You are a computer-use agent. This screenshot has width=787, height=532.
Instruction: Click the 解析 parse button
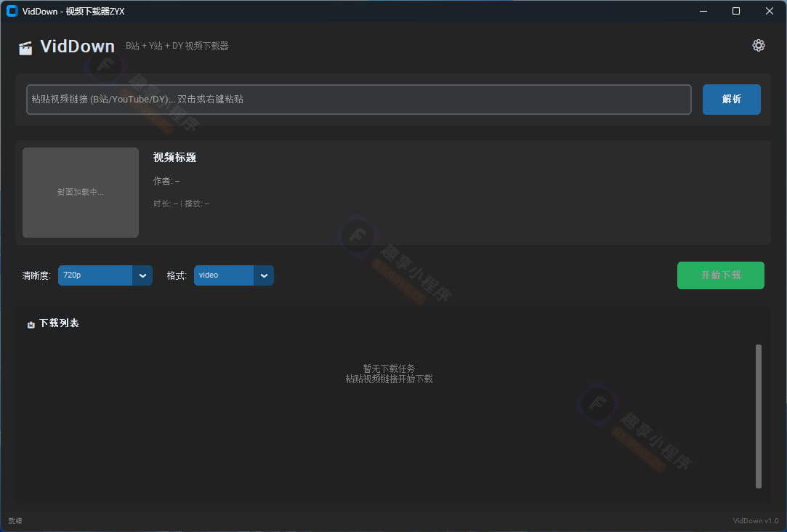(731, 100)
